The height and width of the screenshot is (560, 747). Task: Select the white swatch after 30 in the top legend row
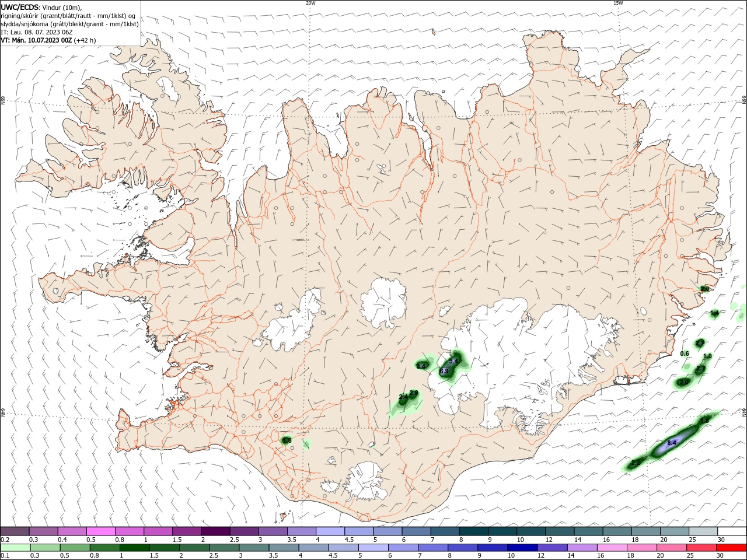point(732,531)
